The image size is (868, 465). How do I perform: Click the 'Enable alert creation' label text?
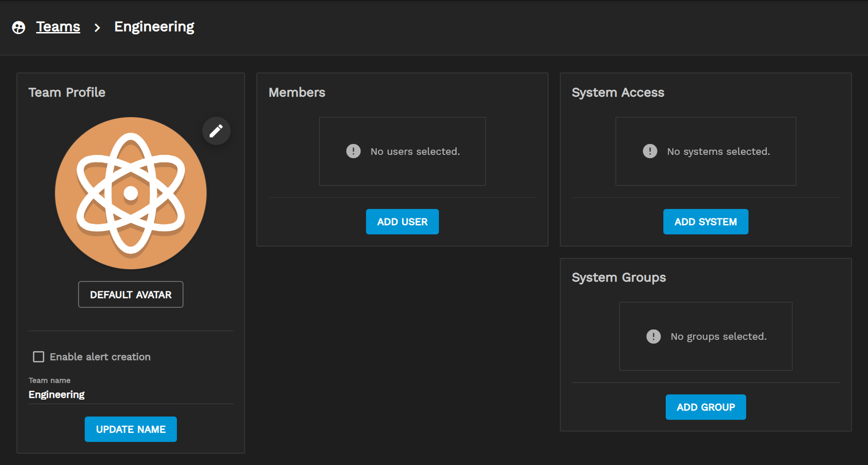pos(100,357)
